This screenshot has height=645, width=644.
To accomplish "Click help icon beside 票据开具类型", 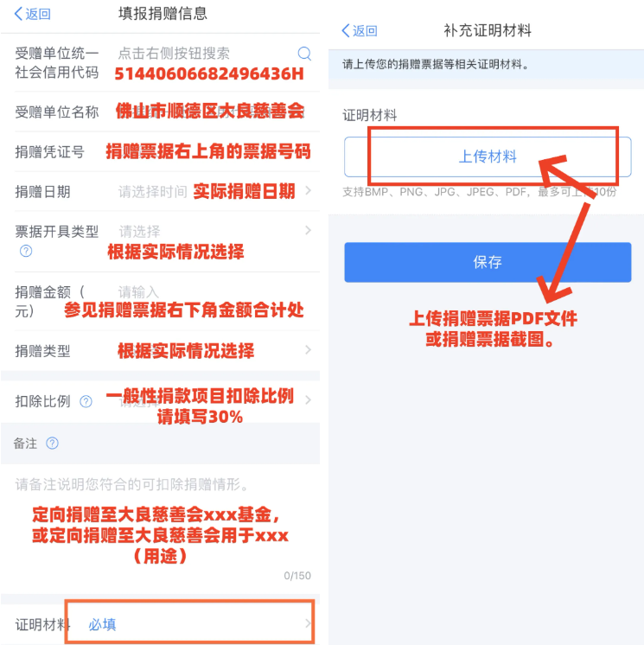I will (x=26, y=251).
